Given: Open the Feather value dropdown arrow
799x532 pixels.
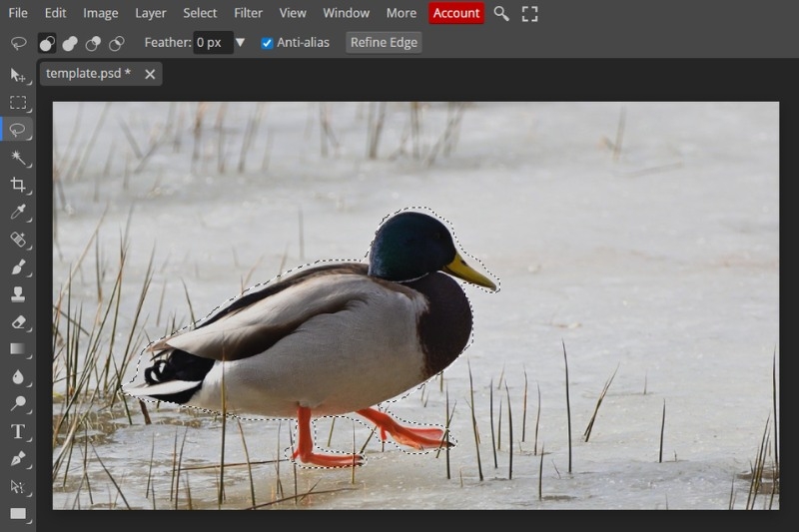Looking at the screenshot, I should pyautogui.click(x=240, y=43).
